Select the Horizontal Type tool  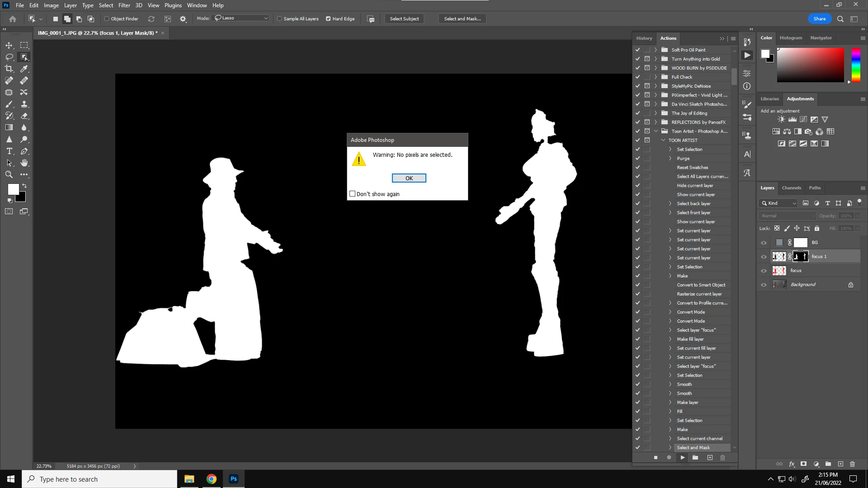click(x=9, y=151)
